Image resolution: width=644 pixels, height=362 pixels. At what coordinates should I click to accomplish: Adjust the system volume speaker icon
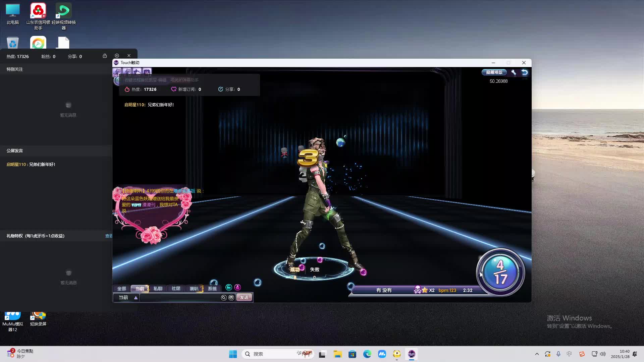point(603,354)
